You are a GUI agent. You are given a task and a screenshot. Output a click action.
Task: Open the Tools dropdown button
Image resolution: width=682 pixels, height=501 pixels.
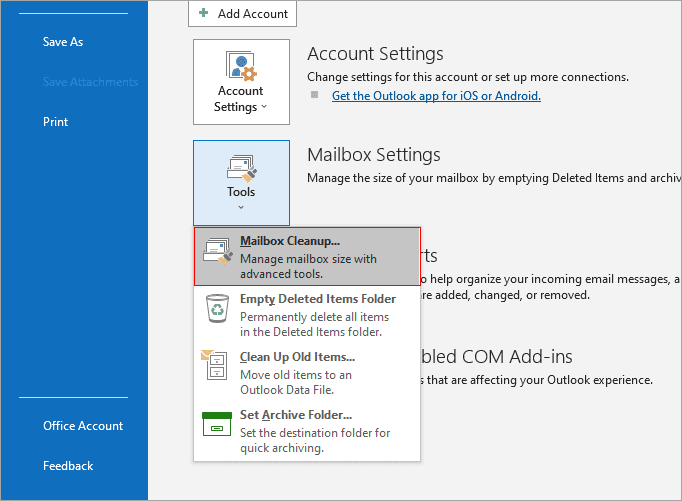tap(241, 183)
